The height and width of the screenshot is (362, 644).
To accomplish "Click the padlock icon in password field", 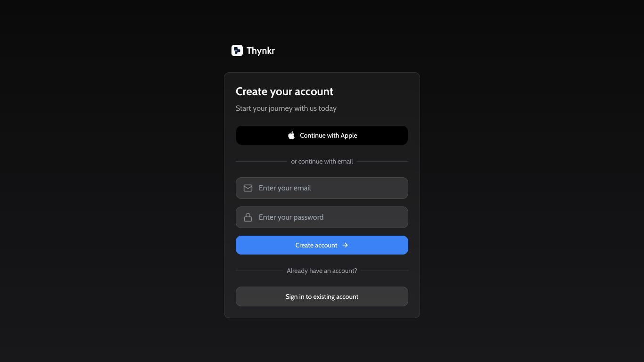I will 248,217.
